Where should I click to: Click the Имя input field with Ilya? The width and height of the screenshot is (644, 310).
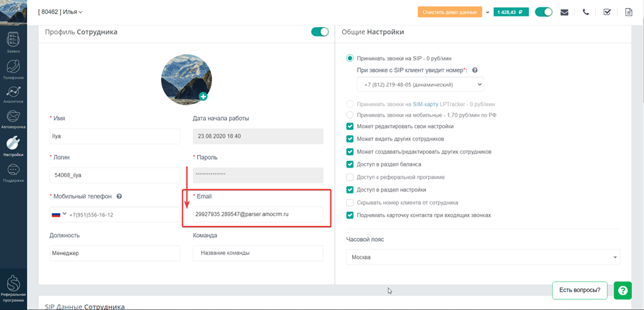(x=115, y=136)
